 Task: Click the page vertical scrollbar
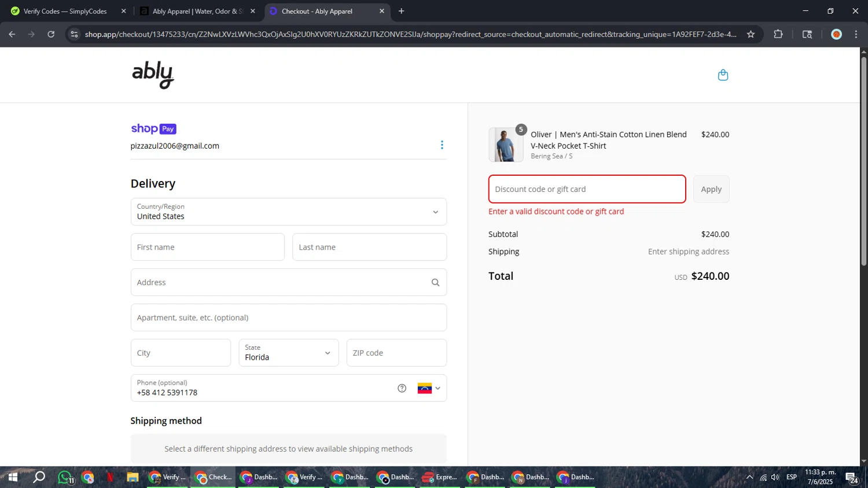pyautogui.click(x=863, y=161)
